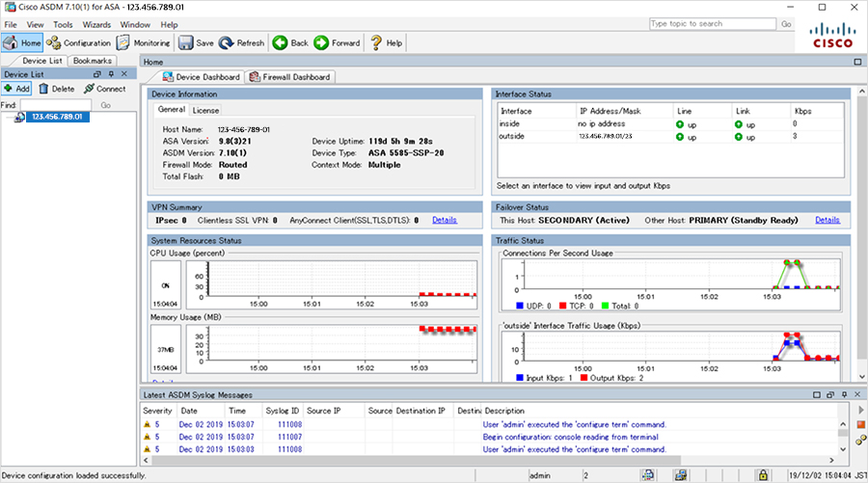This screenshot has width=868, height=483.
Task: Click Go next to Find field
Action: (x=106, y=105)
